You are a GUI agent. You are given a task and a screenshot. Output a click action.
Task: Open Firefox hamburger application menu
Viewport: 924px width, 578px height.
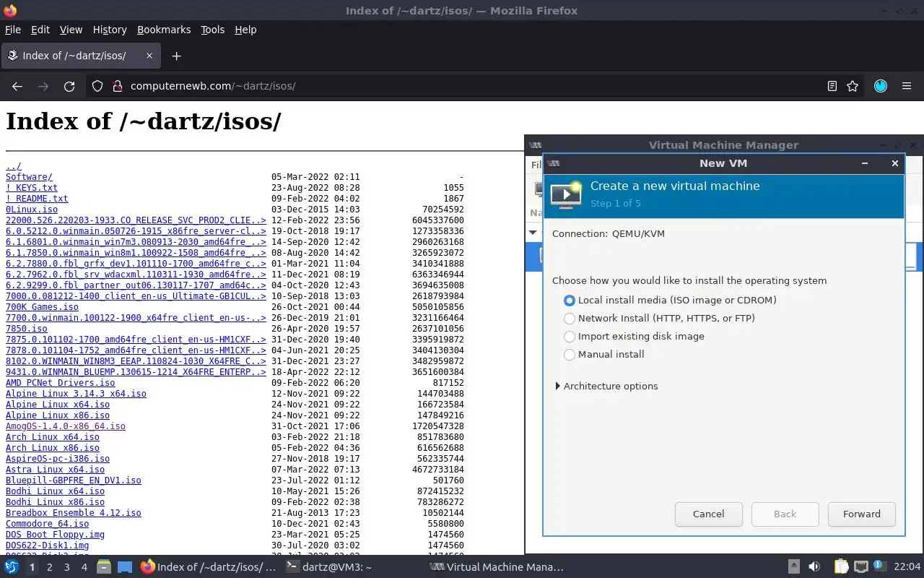907,86
